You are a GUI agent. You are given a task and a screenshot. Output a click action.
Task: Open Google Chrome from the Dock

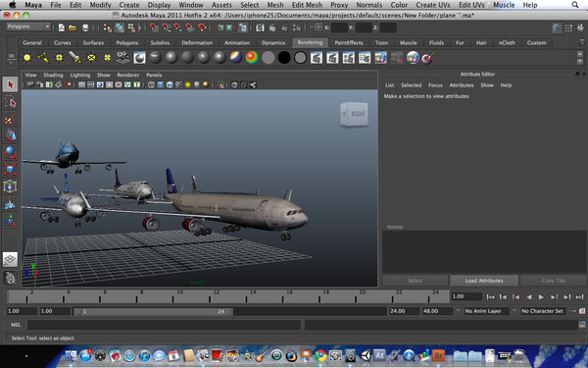click(320, 355)
